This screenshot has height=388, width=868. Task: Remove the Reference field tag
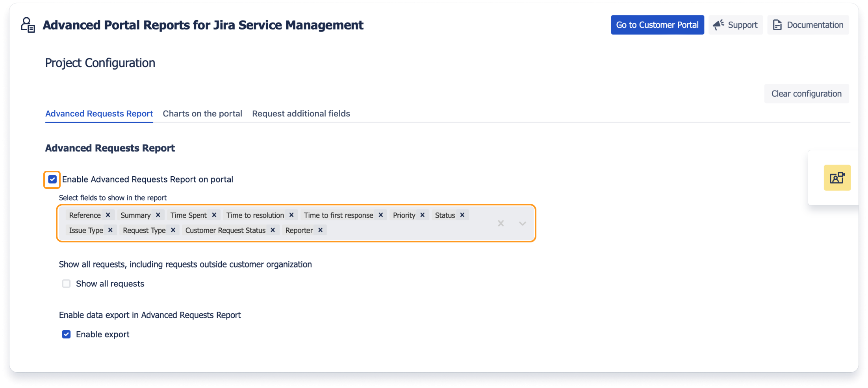tap(108, 215)
